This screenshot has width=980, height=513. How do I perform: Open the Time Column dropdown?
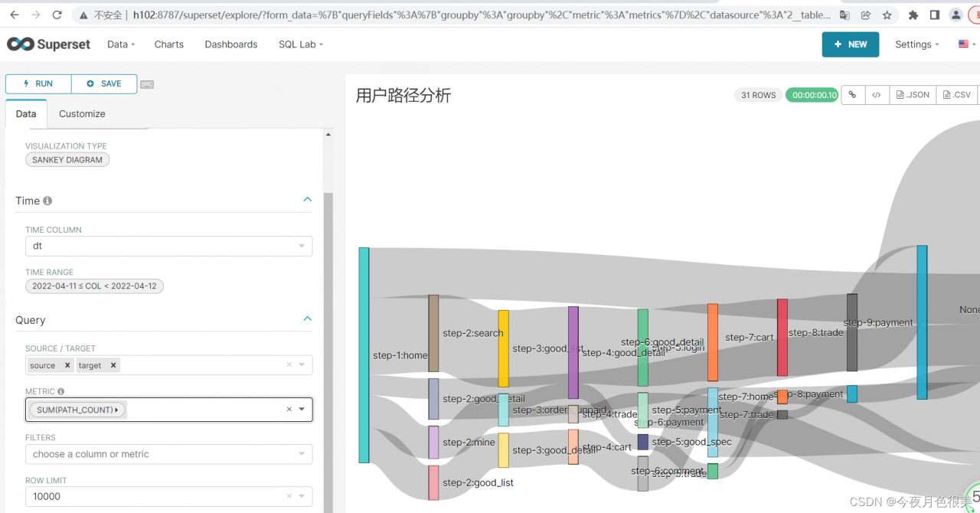coord(168,246)
